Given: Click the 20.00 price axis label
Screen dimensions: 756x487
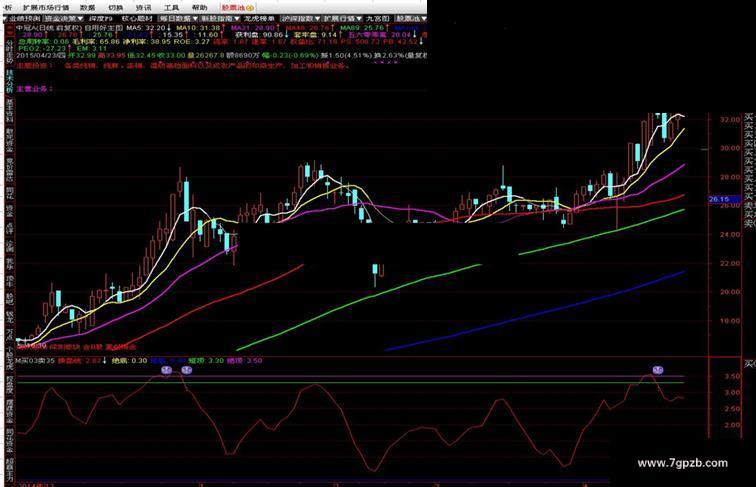Looking at the screenshot, I should (730, 292).
